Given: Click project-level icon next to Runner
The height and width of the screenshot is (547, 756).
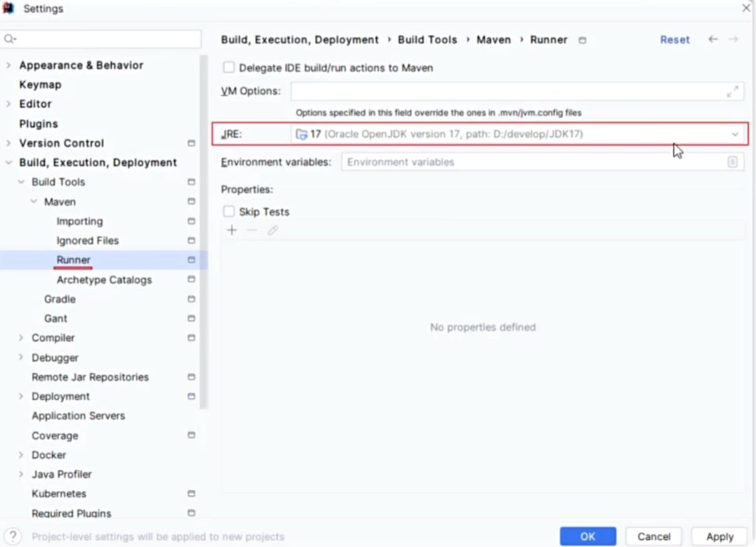Looking at the screenshot, I should tap(191, 260).
